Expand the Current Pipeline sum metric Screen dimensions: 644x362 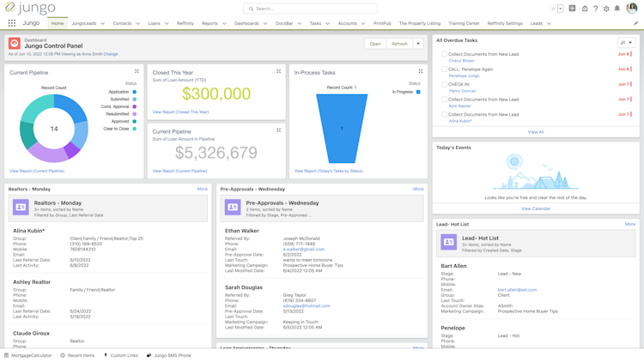(278, 130)
